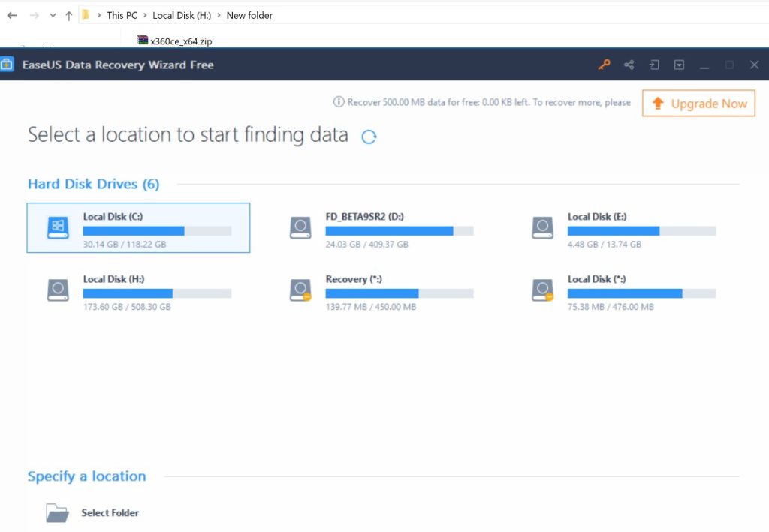This screenshot has width=769, height=532.
Task: Click the Local Disk (H:) usage bar
Action: (157, 293)
